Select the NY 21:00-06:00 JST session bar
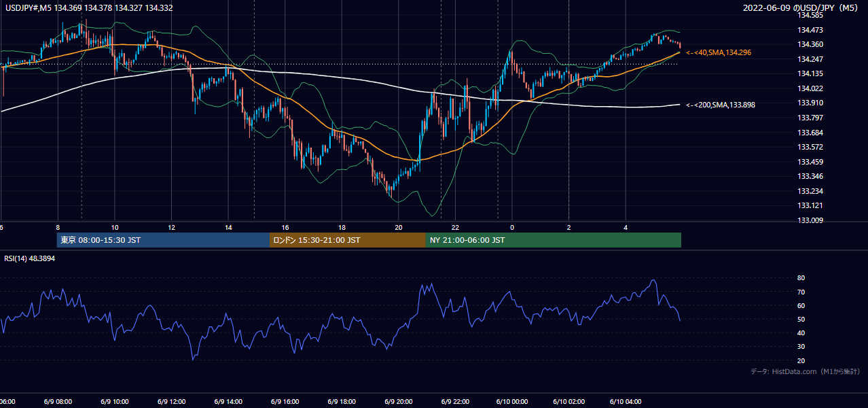 [x=554, y=240]
